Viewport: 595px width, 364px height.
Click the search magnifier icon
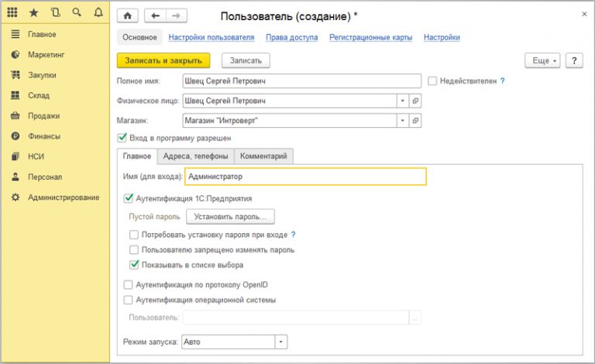[x=77, y=12]
